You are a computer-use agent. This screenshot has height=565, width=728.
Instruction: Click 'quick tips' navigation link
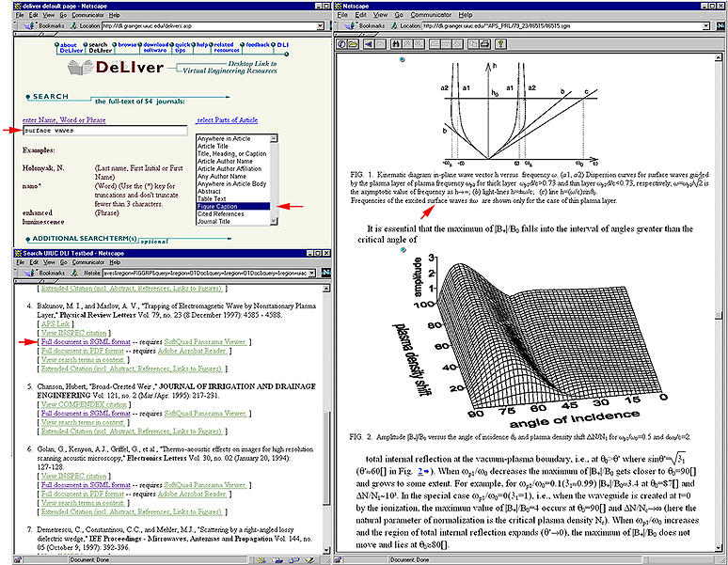[182, 47]
